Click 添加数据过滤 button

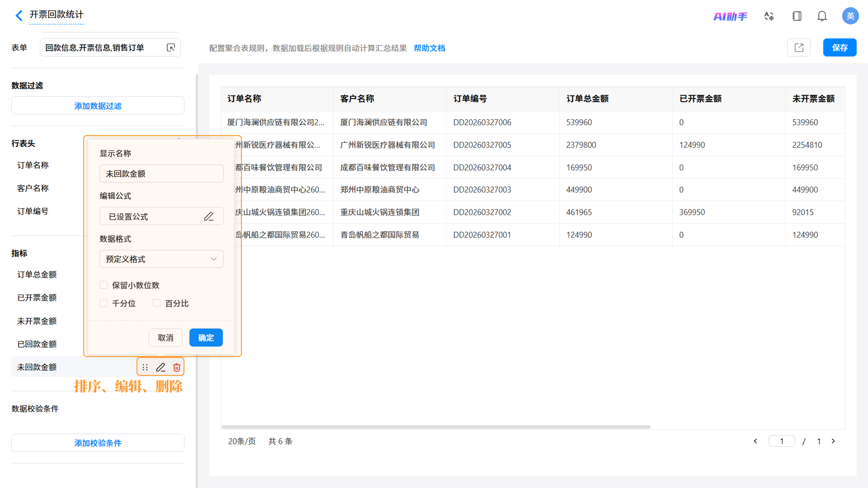pyautogui.click(x=98, y=105)
